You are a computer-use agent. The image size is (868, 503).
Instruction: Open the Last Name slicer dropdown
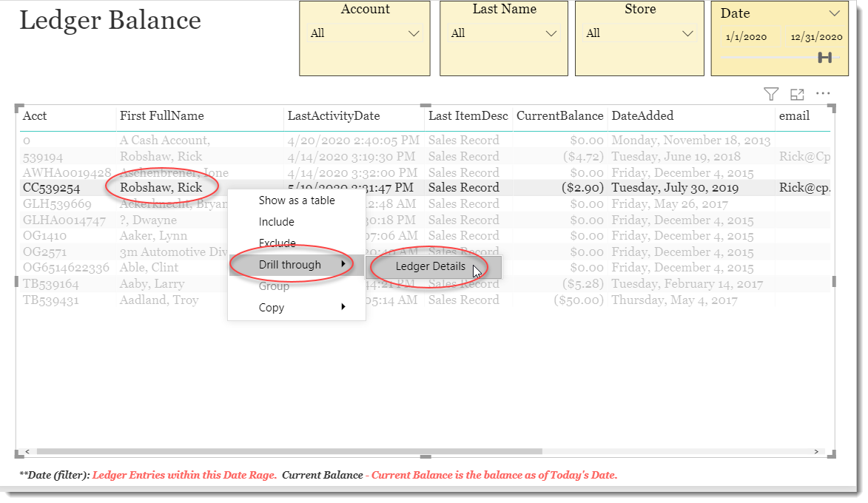click(551, 33)
